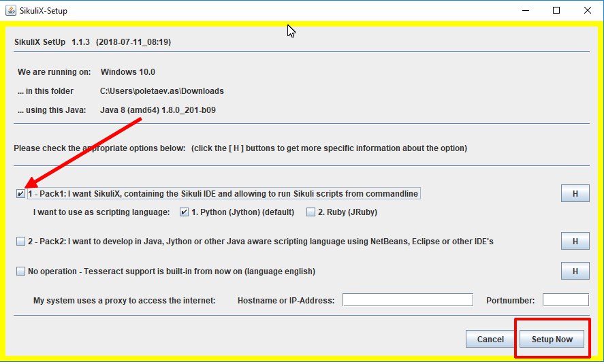Image resolution: width=604 pixels, height=364 pixels.
Task: Click the Hostname or IP-Address field
Action: (407, 300)
